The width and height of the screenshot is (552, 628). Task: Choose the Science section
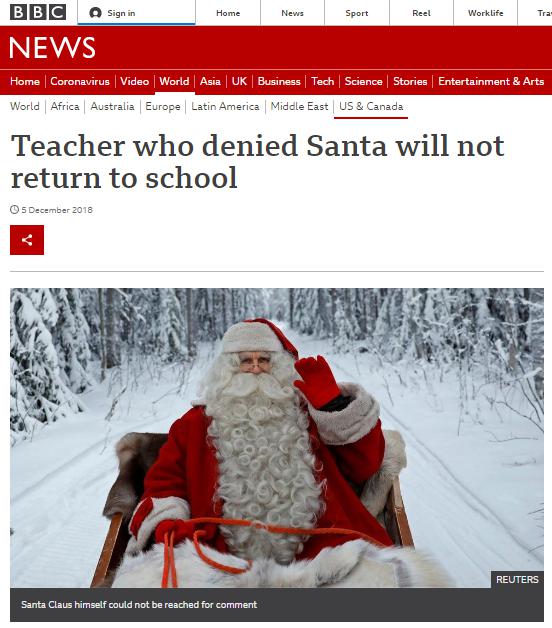pos(363,81)
